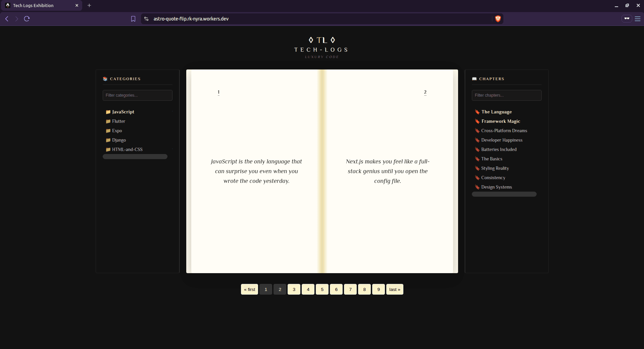Image resolution: width=644 pixels, height=349 pixels.
Task: Click the address bar URL
Action: click(191, 19)
